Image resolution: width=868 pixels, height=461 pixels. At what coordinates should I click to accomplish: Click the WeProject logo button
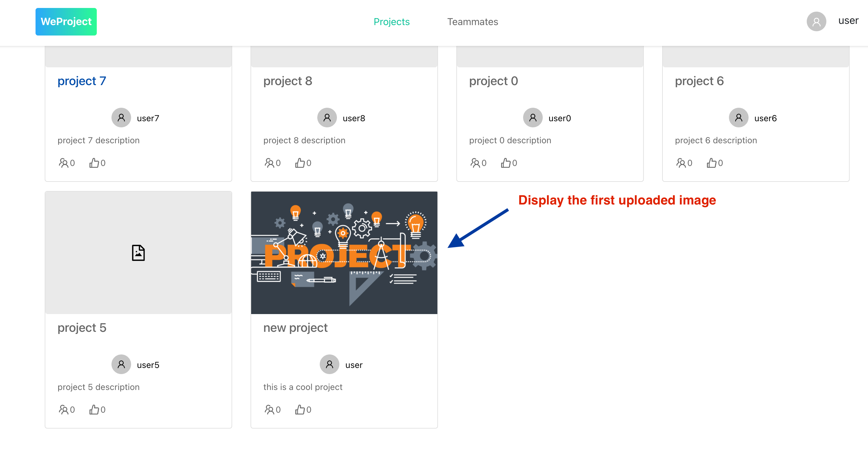point(66,22)
